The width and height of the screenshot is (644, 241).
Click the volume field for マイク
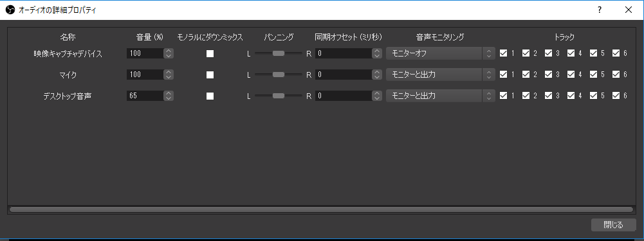pos(145,75)
